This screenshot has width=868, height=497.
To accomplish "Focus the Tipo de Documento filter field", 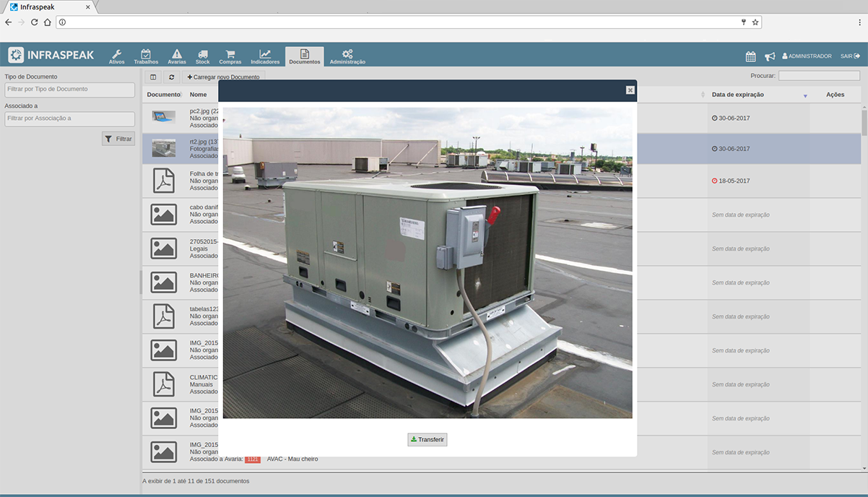I will click(x=69, y=90).
